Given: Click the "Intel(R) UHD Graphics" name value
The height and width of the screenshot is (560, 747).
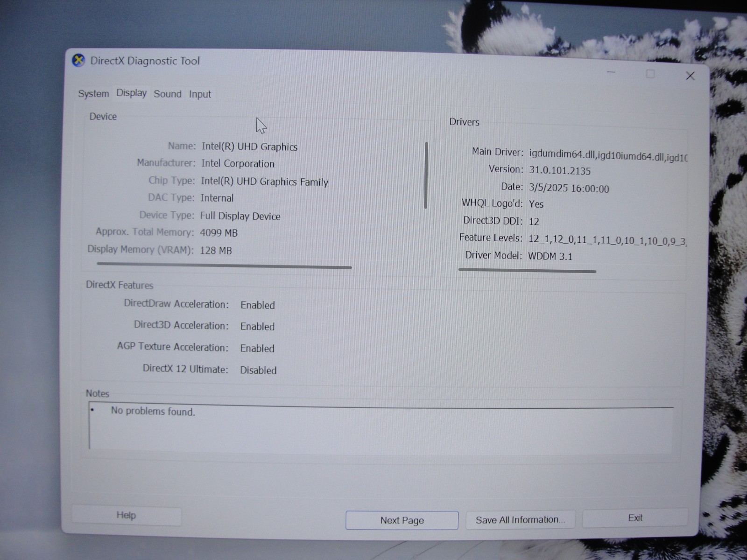Looking at the screenshot, I should tap(249, 147).
